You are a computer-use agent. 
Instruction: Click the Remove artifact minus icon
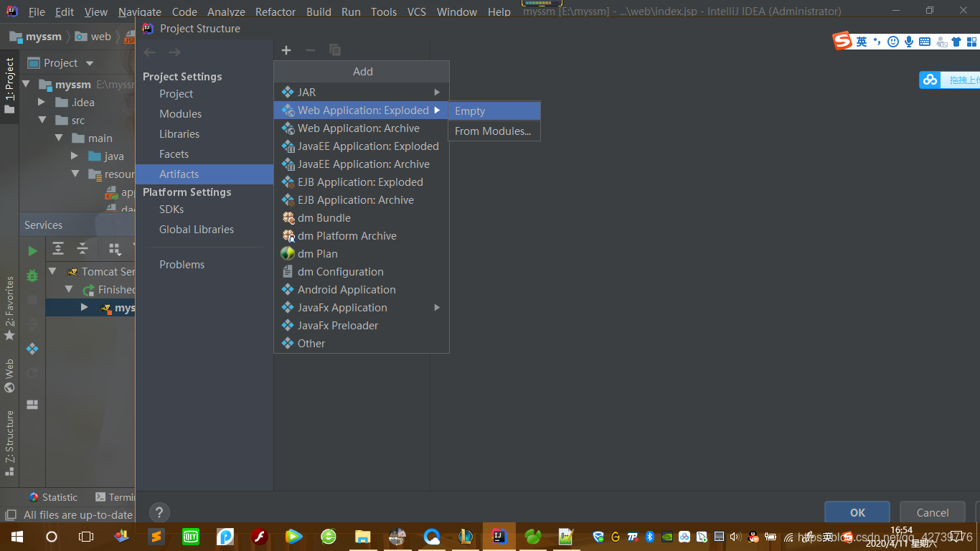(311, 50)
